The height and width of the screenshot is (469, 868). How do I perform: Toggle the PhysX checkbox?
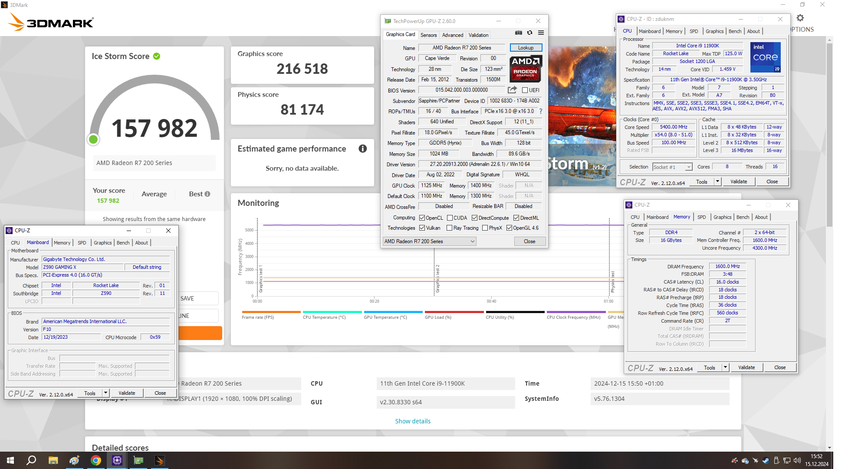point(485,228)
